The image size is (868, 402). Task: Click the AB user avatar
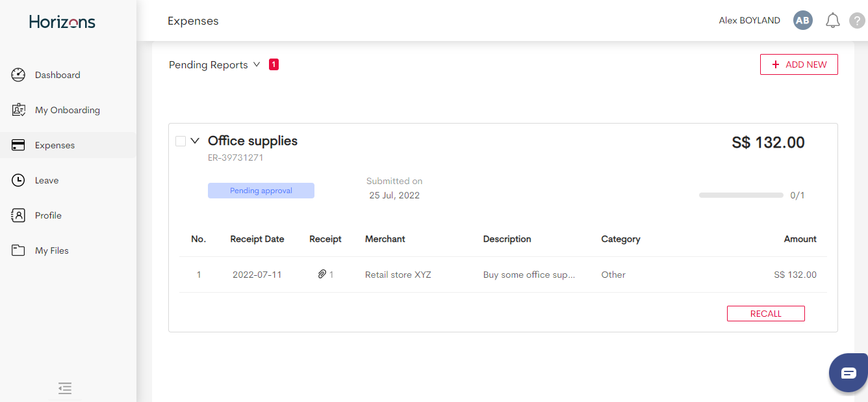tap(803, 20)
